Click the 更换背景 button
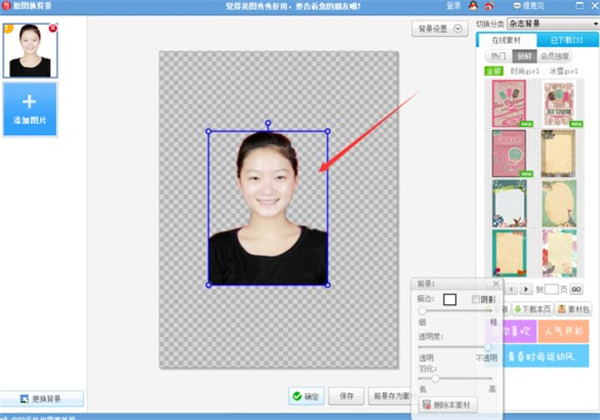 tap(41, 399)
